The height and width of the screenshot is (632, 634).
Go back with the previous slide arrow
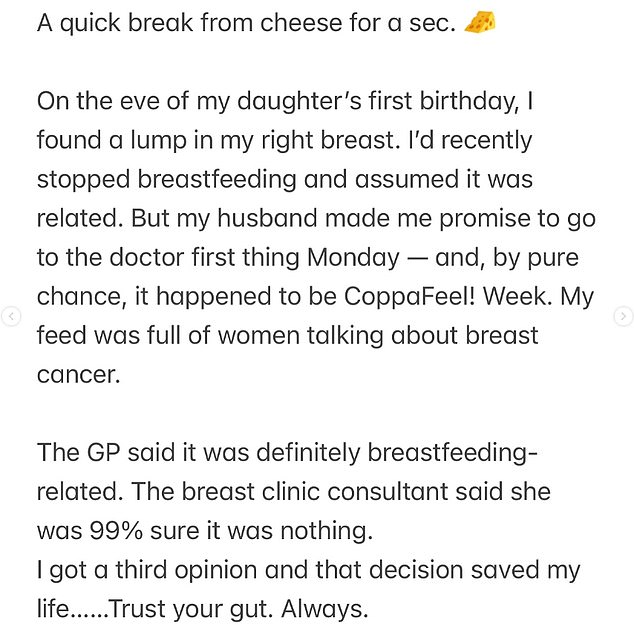(11, 316)
